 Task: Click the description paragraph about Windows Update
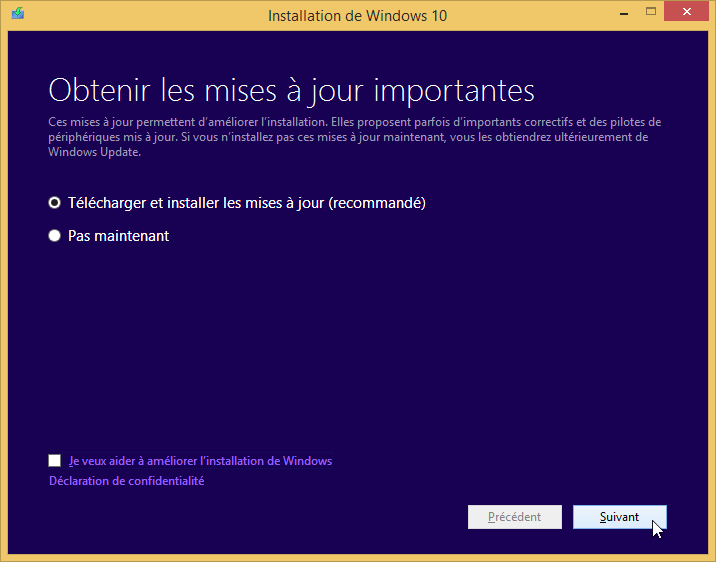point(355,137)
